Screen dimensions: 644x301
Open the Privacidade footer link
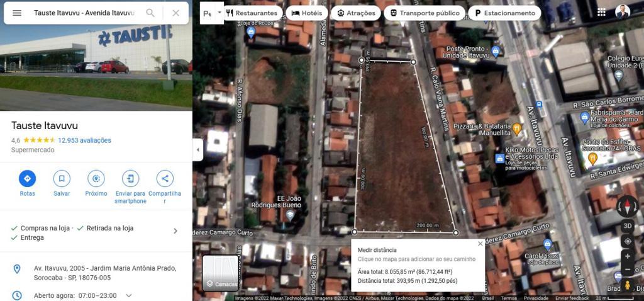pyautogui.click(x=536, y=298)
